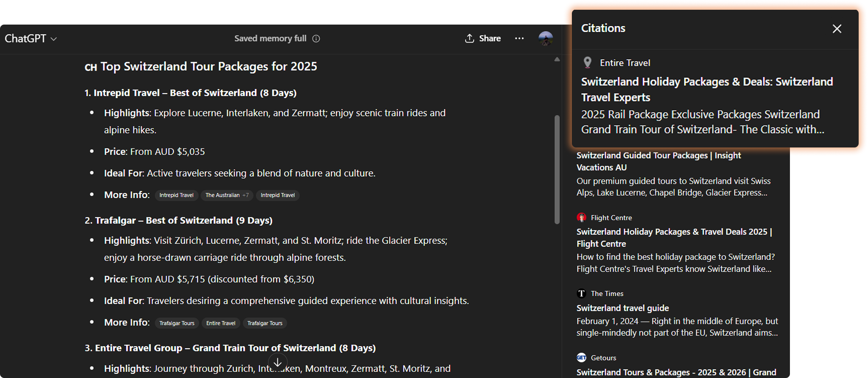This screenshot has width=868, height=378.
Task: Click the chat vertical scrollbar thumb
Action: click(557, 170)
